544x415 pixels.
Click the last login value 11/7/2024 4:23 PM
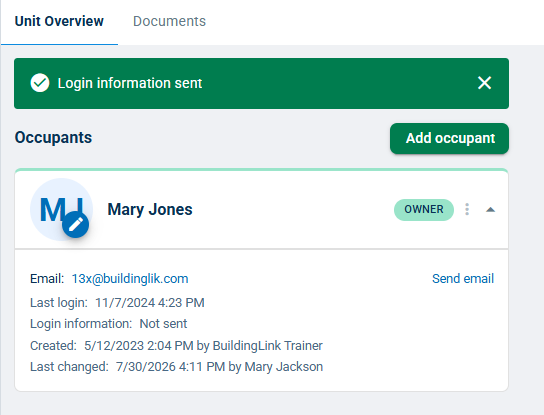pyautogui.click(x=150, y=303)
